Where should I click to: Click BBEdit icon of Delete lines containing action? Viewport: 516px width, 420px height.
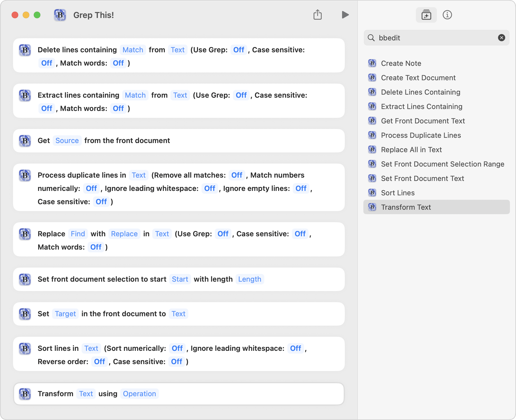click(25, 50)
